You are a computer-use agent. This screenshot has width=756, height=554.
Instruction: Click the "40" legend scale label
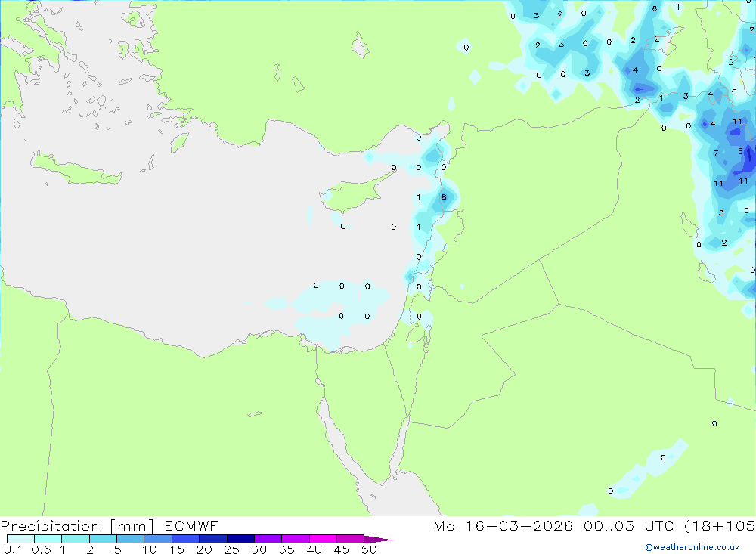coord(314,549)
